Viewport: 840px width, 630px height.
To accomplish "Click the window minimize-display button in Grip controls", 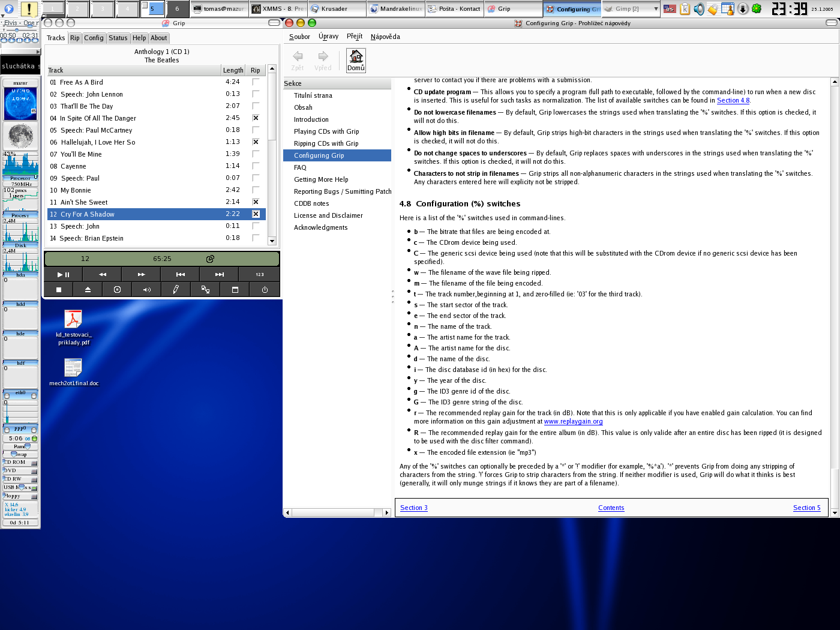I will point(235,289).
